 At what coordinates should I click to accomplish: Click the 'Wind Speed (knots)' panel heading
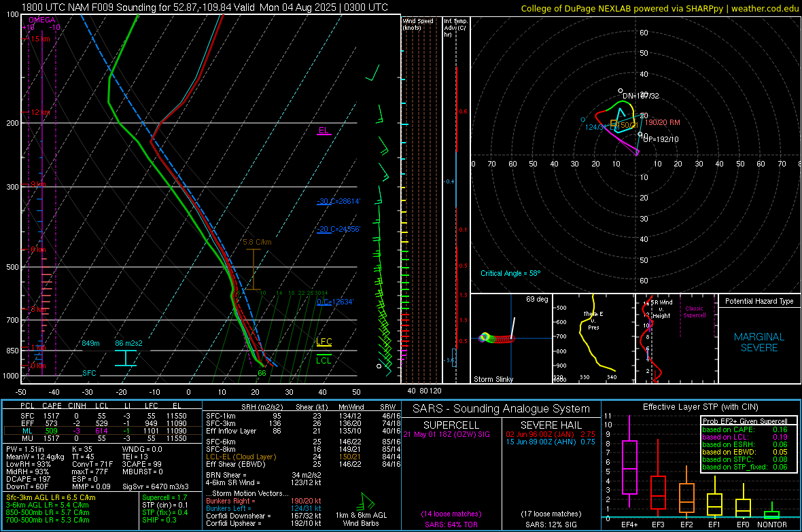point(418,24)
